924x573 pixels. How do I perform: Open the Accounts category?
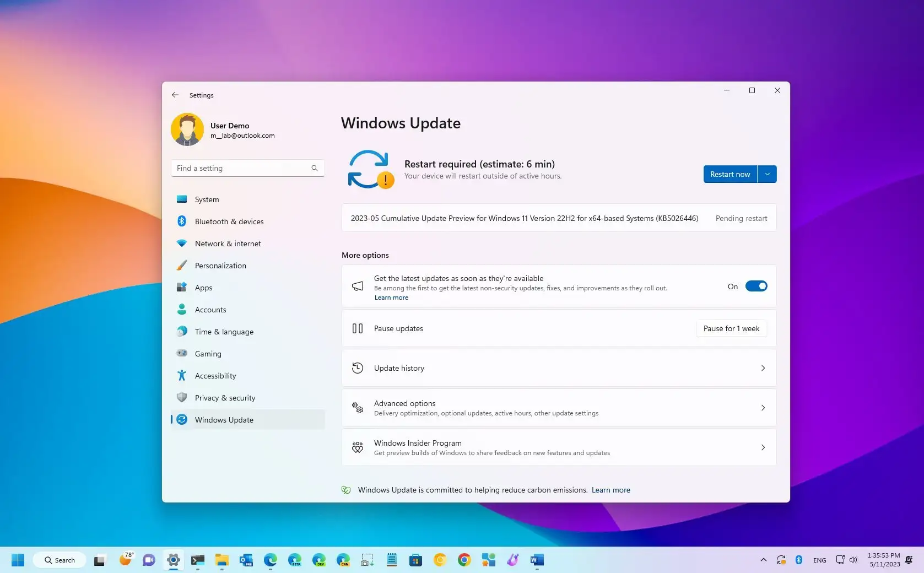248,310
